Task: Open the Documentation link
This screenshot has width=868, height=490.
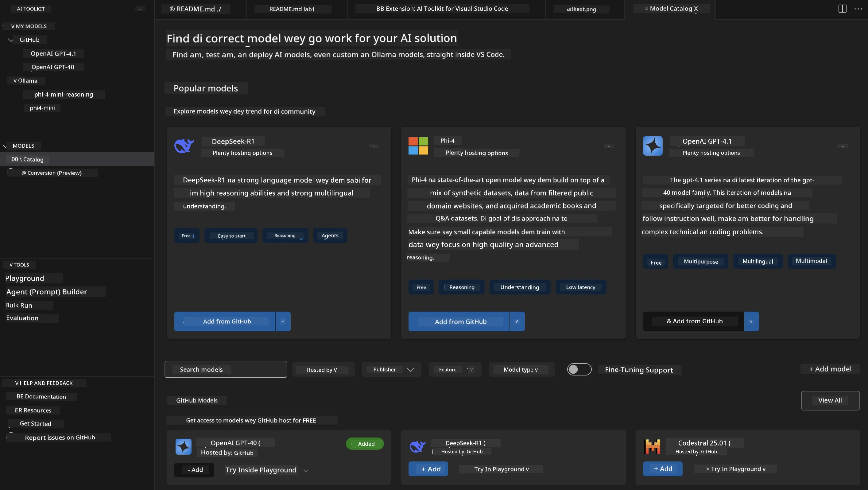Action: coord(41,397)
